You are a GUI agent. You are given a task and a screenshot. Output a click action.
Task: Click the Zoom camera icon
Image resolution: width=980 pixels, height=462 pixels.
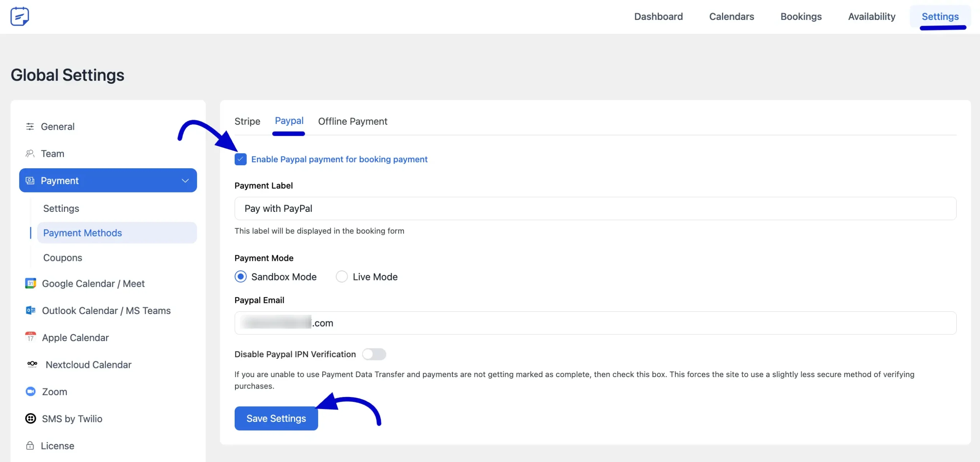click(x=31, y=392)
